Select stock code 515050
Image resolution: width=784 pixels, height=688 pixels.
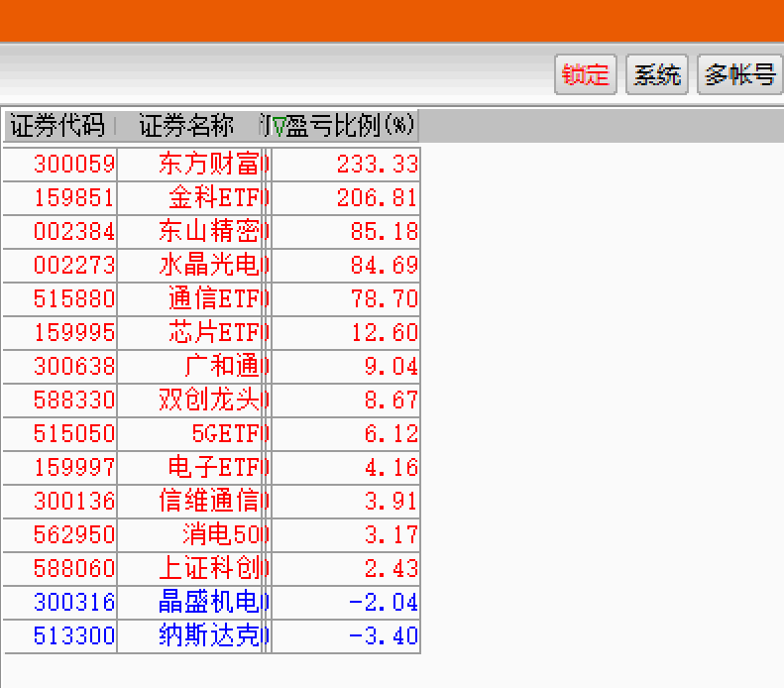click(74, 433)
